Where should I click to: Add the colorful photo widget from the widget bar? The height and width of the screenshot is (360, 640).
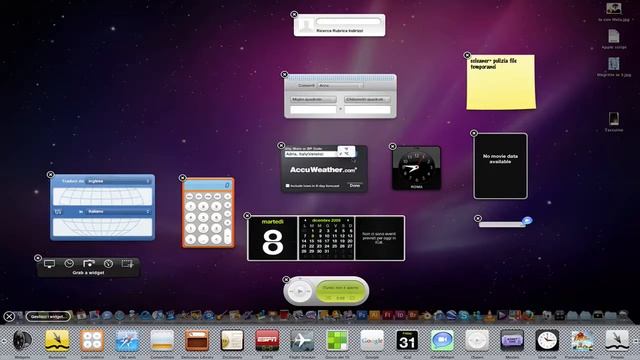[582, 340]
